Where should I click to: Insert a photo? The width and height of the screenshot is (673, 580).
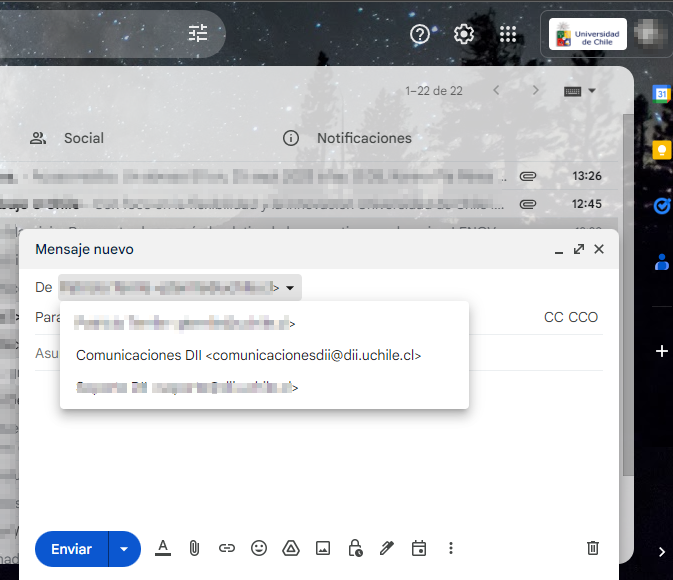click(323, 548)
